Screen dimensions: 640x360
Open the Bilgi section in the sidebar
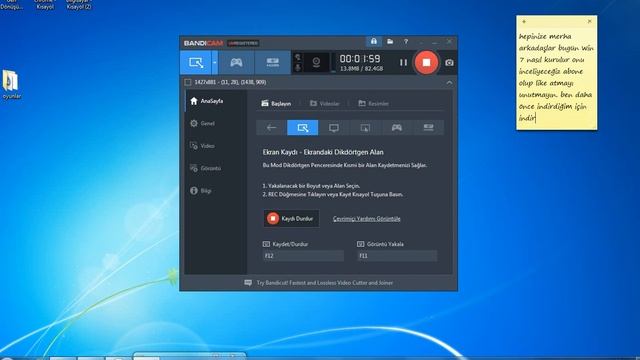click(216, 191)
